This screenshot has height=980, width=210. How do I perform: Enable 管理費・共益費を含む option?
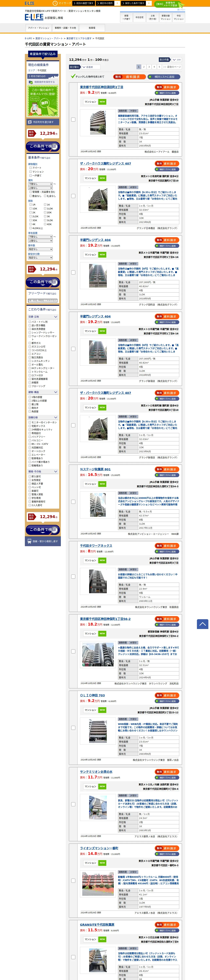coord(30,192)
